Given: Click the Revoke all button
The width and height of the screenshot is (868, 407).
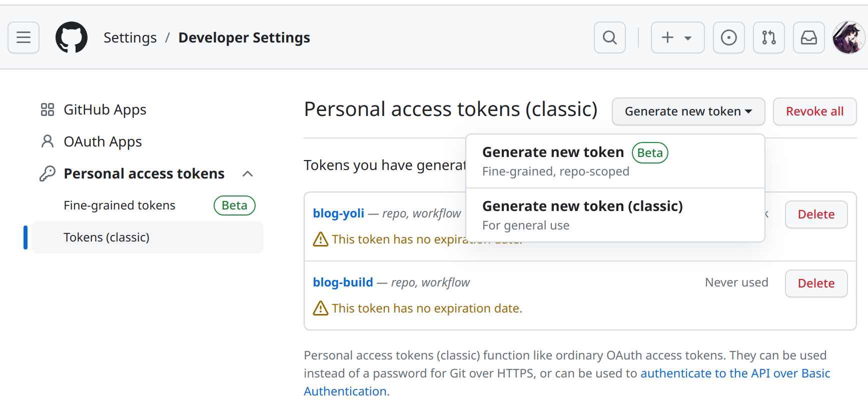Looking at the screenshot, I should click(x=814, y=111).
